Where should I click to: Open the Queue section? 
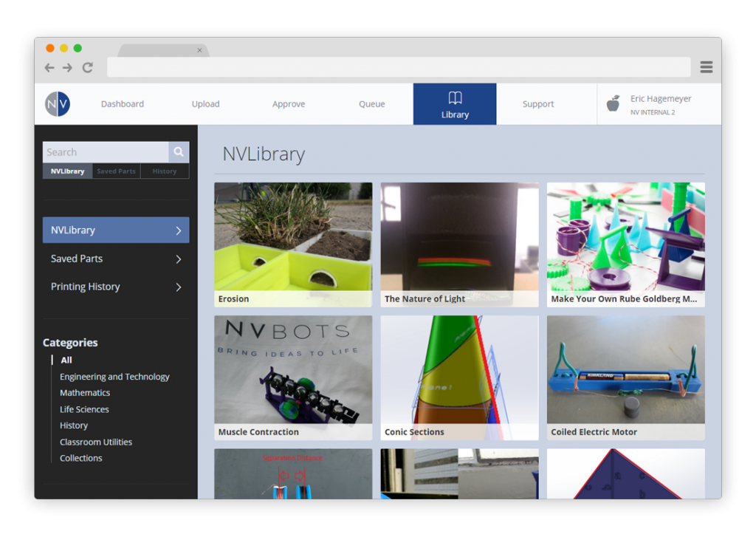372,103
